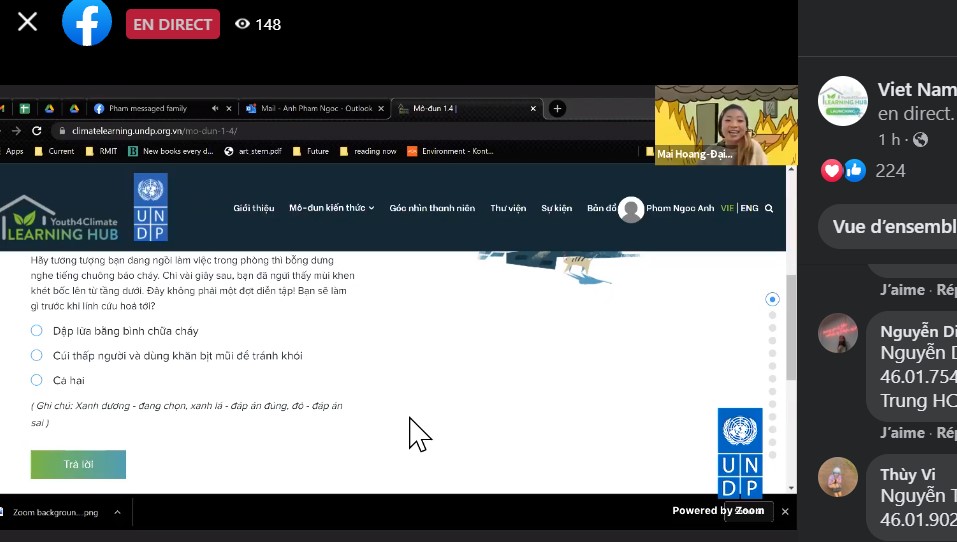Image resolution: width=957 pixels, height=542 pixels.
Task: Click the site search magnifier icon
Action: (769, 208)
